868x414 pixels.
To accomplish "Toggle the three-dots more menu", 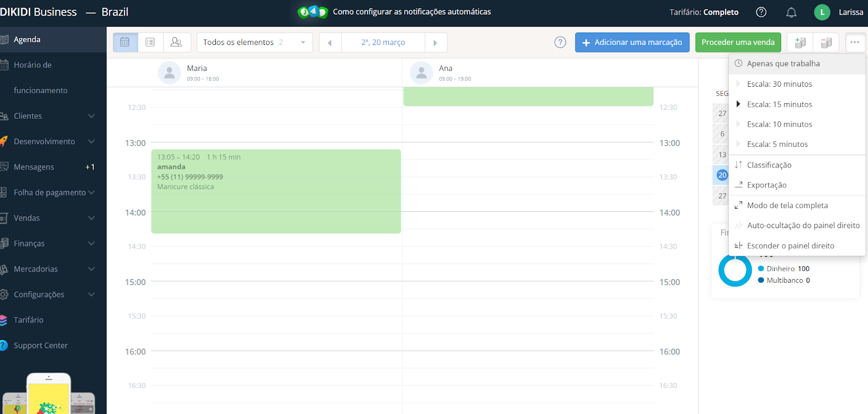I will pyautogui.click(x=855, y=42).
